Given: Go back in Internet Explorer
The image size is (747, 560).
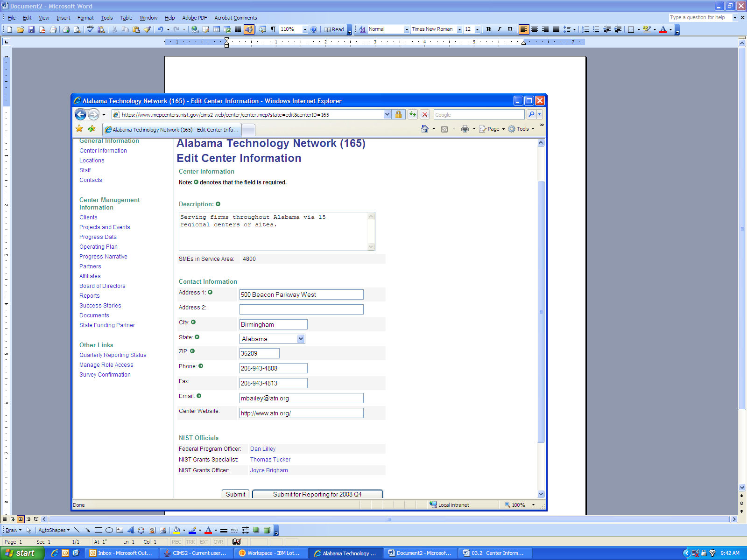Looking at the screenshot, I should coord(80,114).
